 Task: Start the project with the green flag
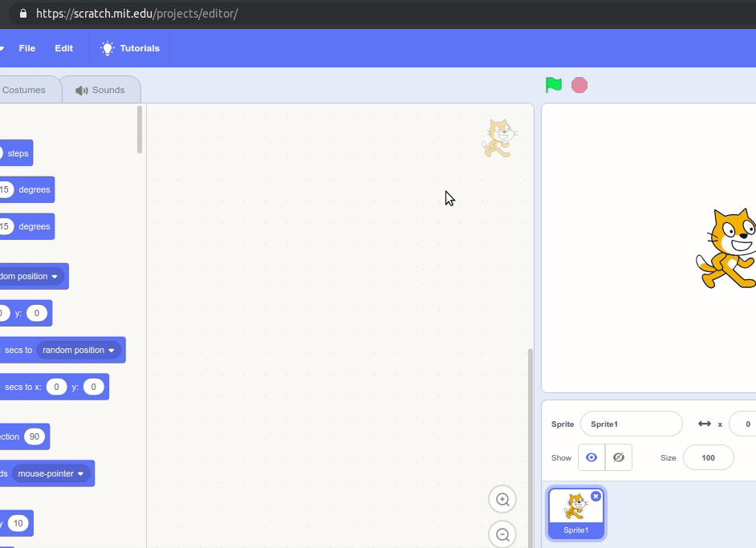[x=553, y=84]
